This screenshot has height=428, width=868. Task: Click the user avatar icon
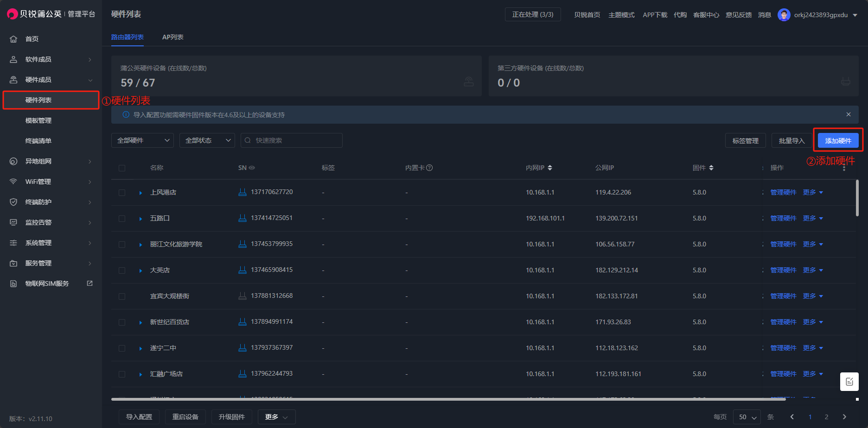784,15
